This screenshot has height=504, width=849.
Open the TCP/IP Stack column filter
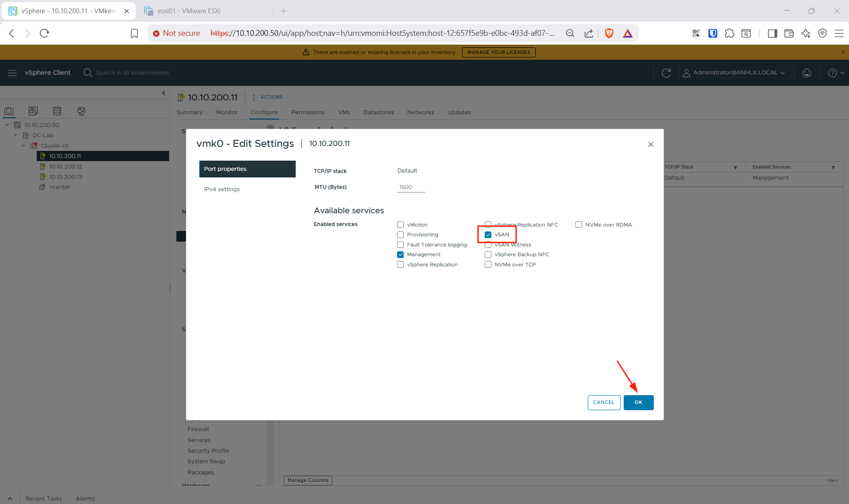736,167
